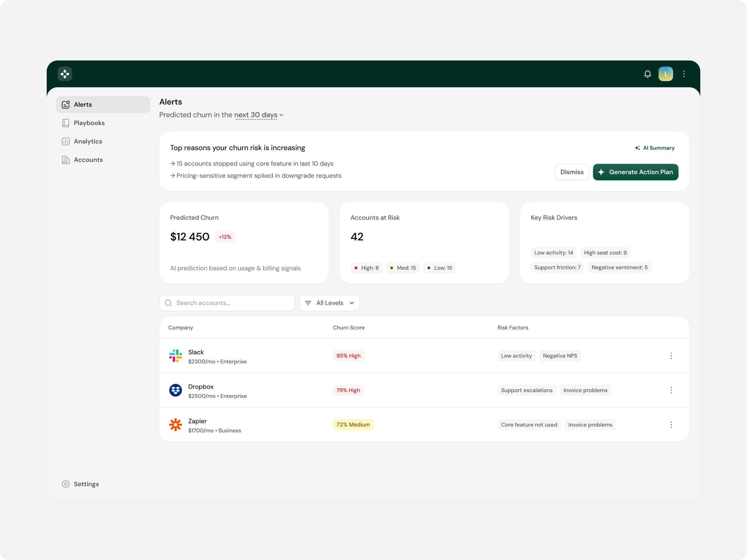This screenshot has height=560, width=747.
Task: Click the 'Core feature not used' tag
Action: pos(529,424)
